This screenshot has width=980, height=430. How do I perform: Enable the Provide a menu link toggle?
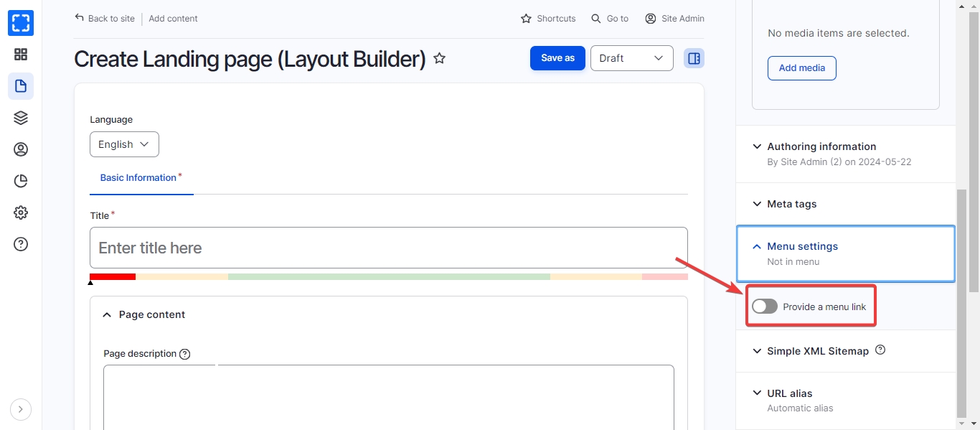765,307
